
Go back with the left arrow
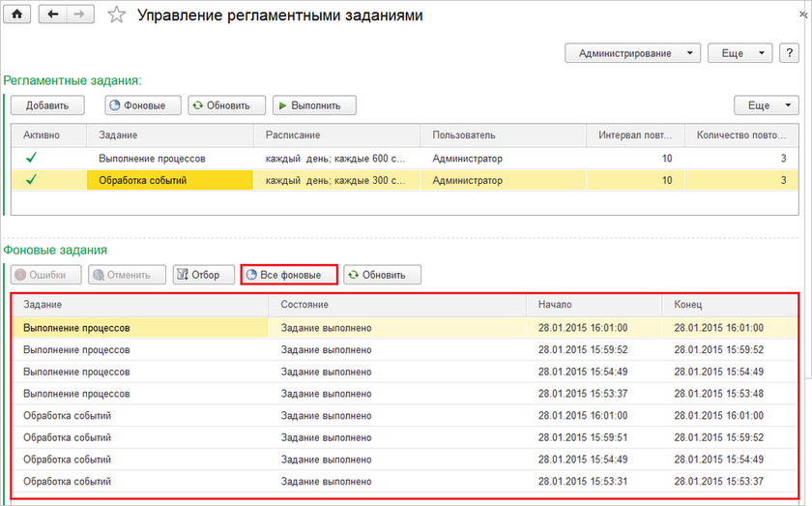tap(52, 15)
